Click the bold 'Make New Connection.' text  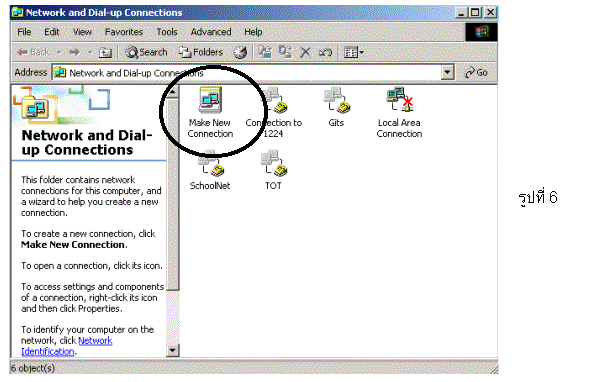[x=74, y=245]
